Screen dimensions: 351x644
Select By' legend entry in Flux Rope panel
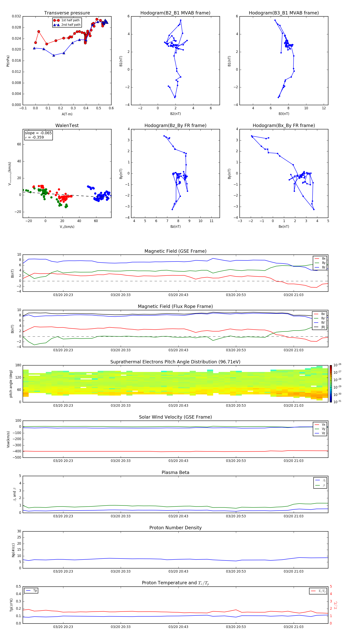320,318
